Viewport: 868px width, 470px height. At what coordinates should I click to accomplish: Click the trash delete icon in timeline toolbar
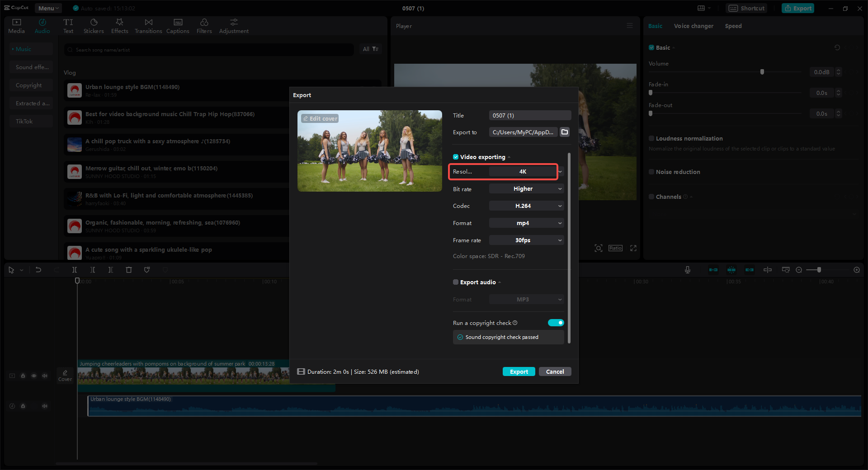pyautogui.click(x=129, y=270)
